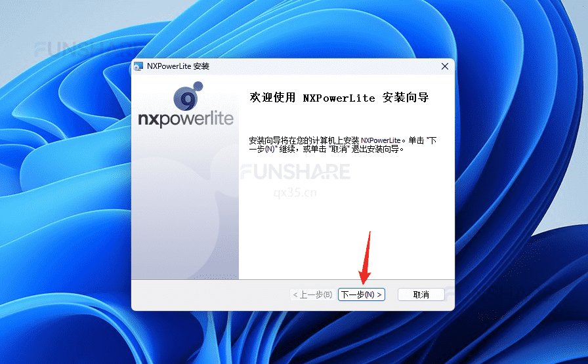Click the installer icon in the title bar

[x=138, y=66]
